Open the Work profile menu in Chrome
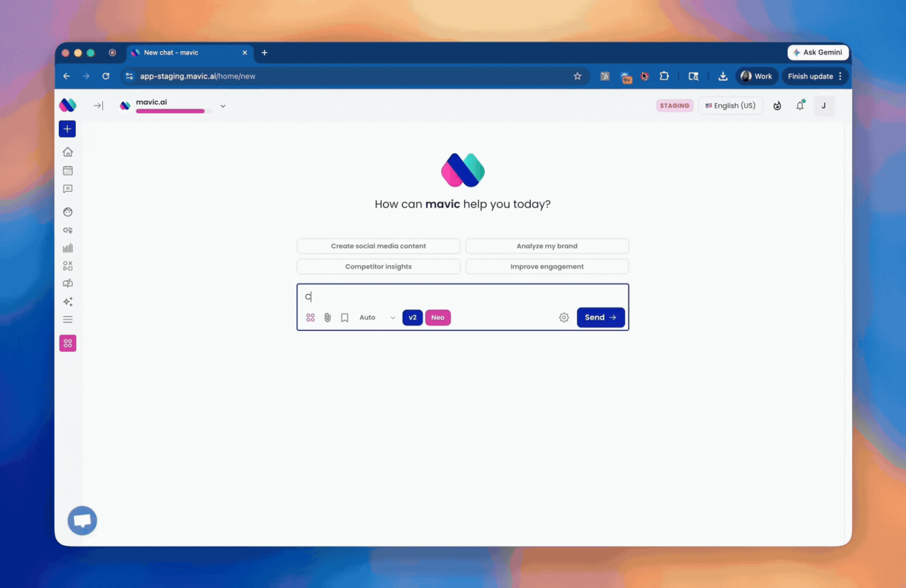906x588 pixels. pos(756,76)
